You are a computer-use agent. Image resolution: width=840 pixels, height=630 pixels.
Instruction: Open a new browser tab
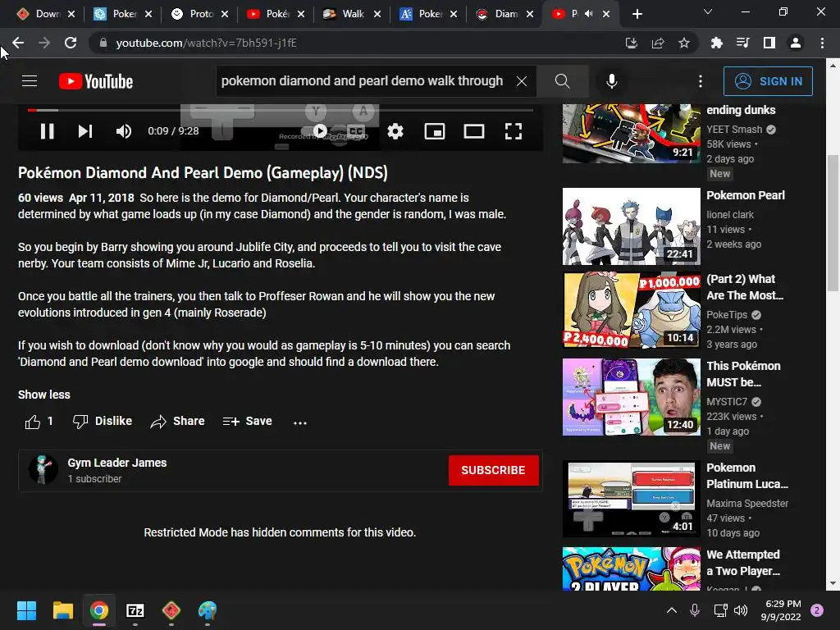(x=637, y=14)
